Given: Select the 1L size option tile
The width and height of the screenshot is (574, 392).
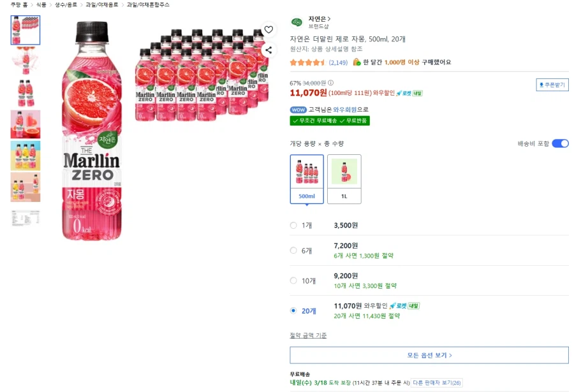Looking at the screenshot, I should pos(344,177).
